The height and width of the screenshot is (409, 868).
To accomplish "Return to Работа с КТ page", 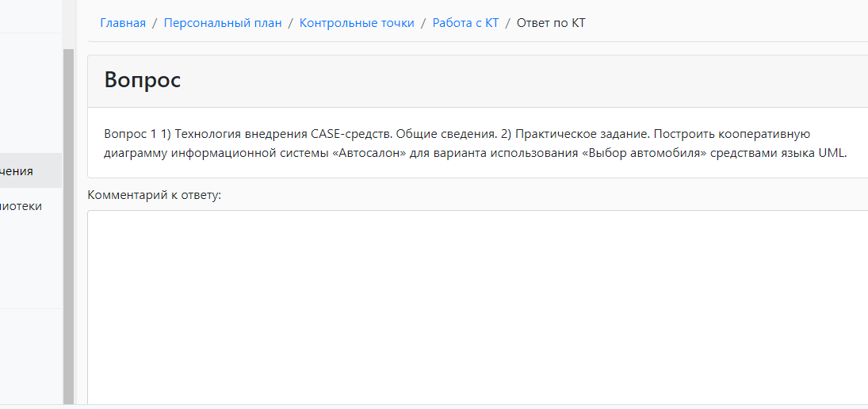I will click(465, 23).
